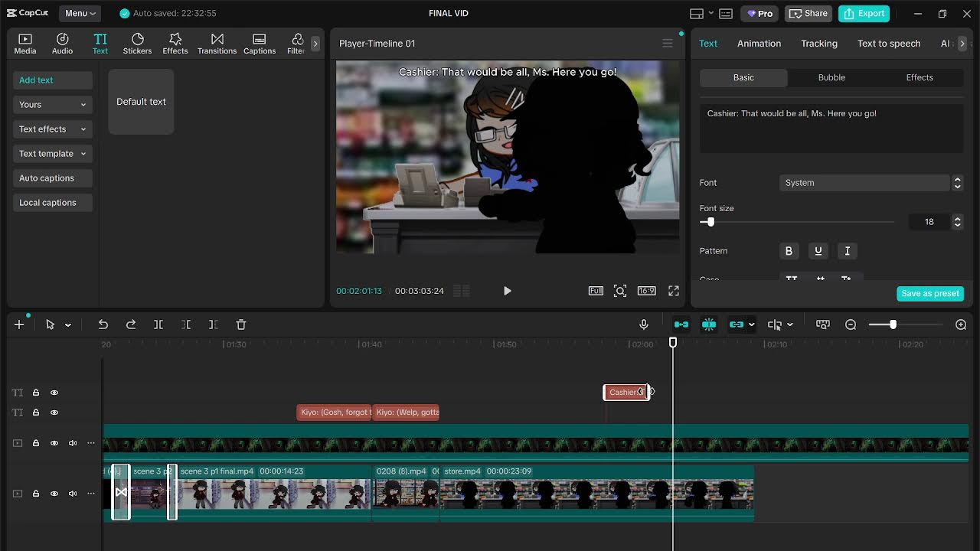Expand the Yours text category

pyautogui.click(x=53, y=105)
